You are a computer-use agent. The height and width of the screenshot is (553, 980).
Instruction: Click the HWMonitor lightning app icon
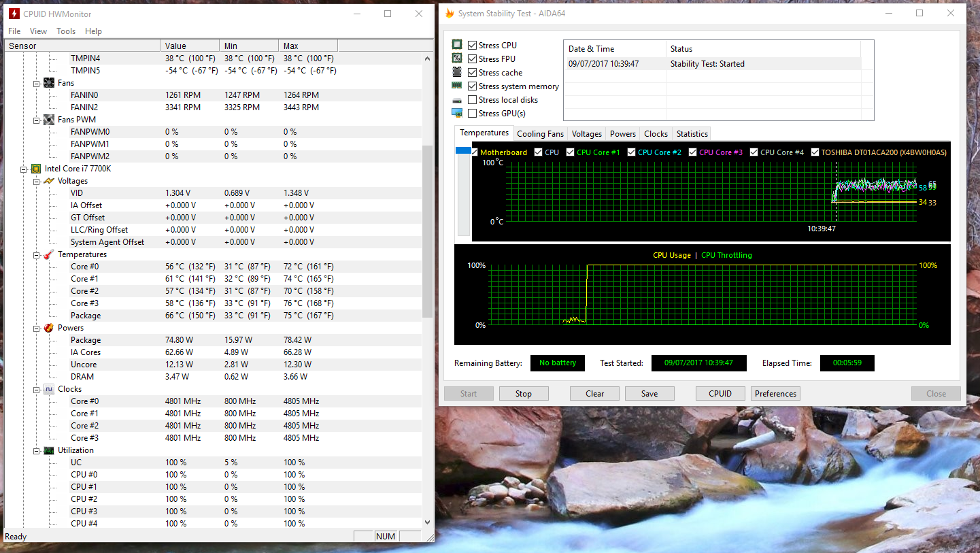pos(14,14)
